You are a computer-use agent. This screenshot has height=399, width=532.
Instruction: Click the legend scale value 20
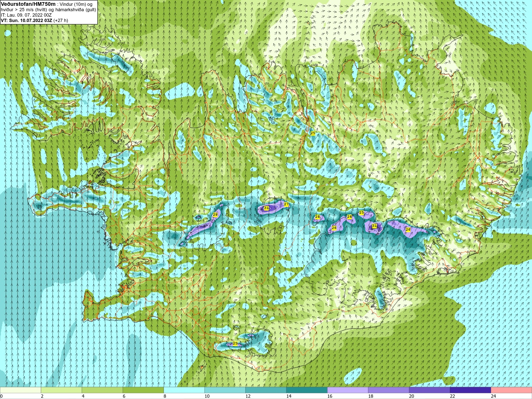tap(411, 396)
